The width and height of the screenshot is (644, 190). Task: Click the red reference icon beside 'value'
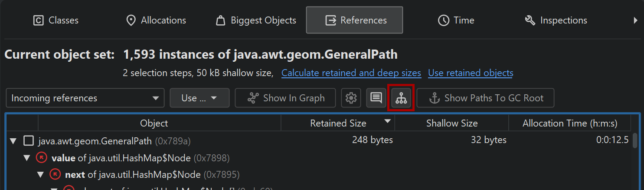coord(42,158)
